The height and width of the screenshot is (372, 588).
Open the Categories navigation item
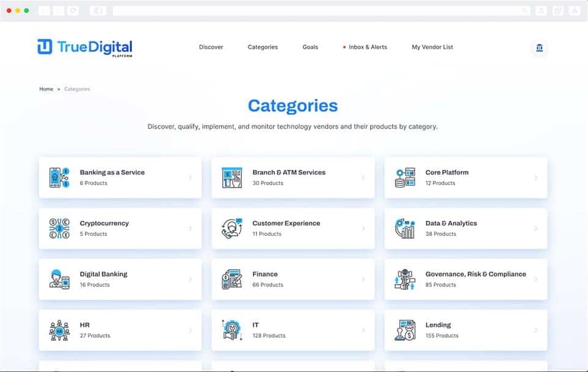point(263,47)
